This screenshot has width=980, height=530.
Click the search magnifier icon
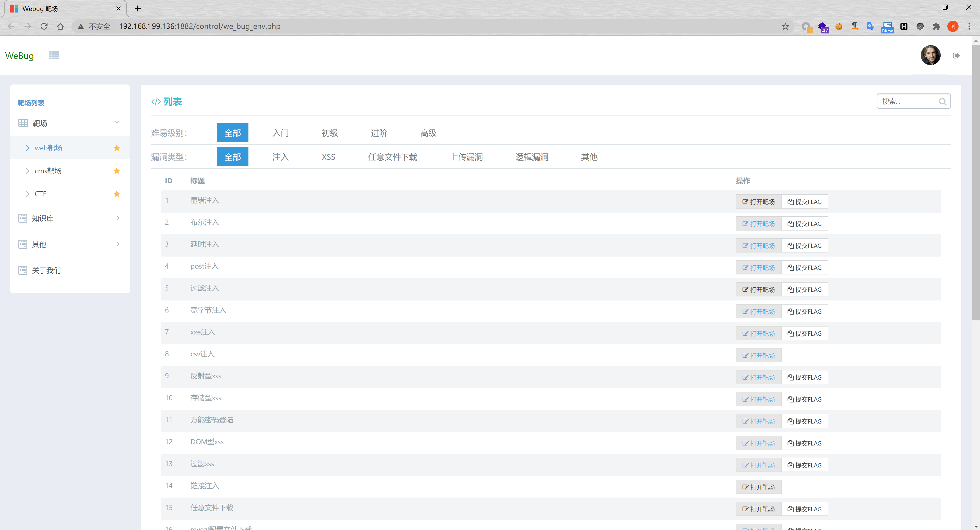coord(942,102)
